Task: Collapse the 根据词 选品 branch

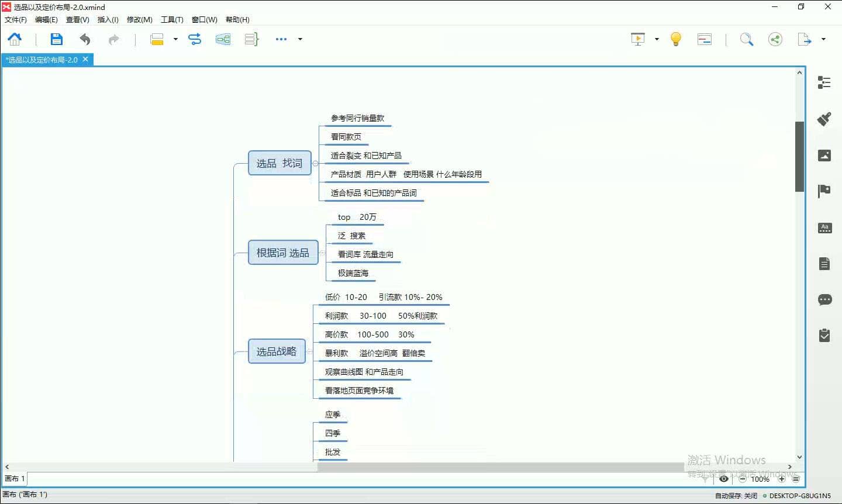Action: point(322,253)
